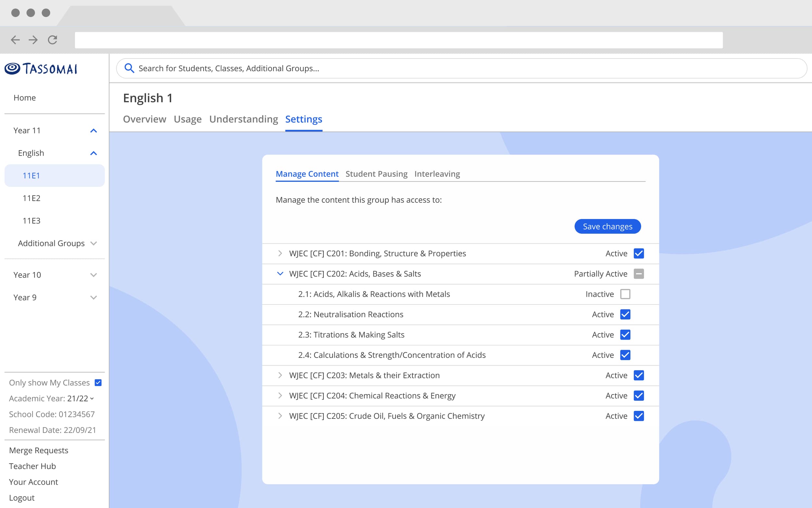
Task: Open Teacher Hub
Action: pos(32,466)
